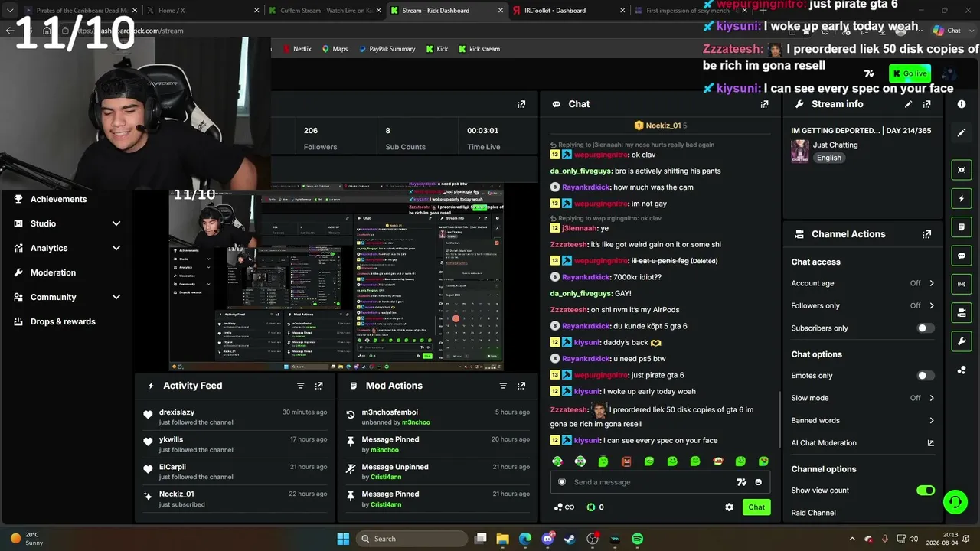Toggle the channel actions widget in the right rail
Viewport: 980px width, 551px height.
(962, 312)
